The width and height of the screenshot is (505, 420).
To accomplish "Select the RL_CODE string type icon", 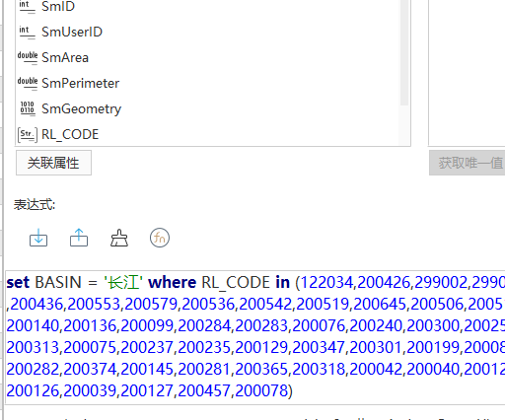I will (x=28, y=134).
